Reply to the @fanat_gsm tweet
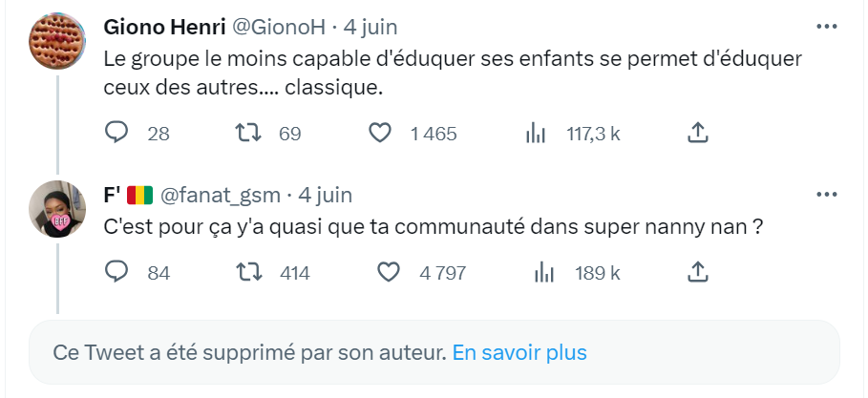868x398 pixels. coord(116,273)
